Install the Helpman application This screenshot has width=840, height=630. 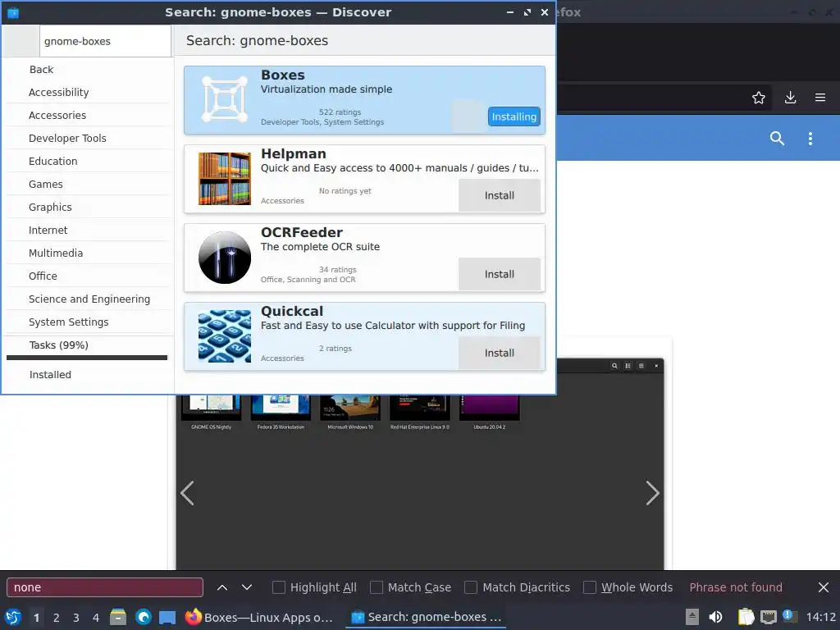[x=500, y=195]
